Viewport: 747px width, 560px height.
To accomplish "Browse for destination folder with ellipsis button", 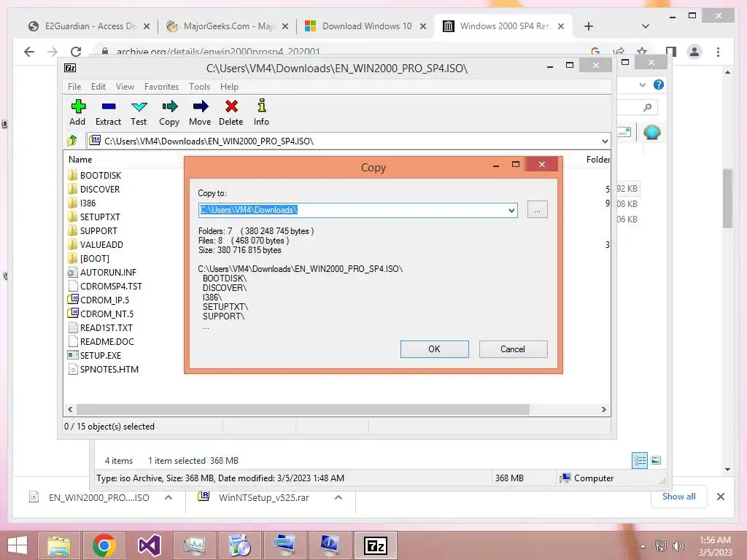I will pos(538,209).
